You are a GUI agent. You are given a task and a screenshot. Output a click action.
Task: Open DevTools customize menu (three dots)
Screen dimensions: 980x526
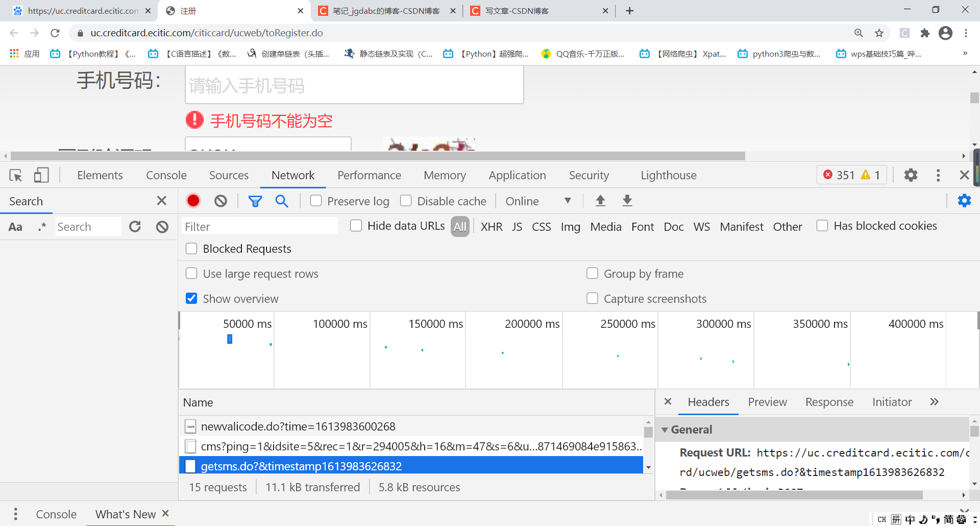coord(938,175)
